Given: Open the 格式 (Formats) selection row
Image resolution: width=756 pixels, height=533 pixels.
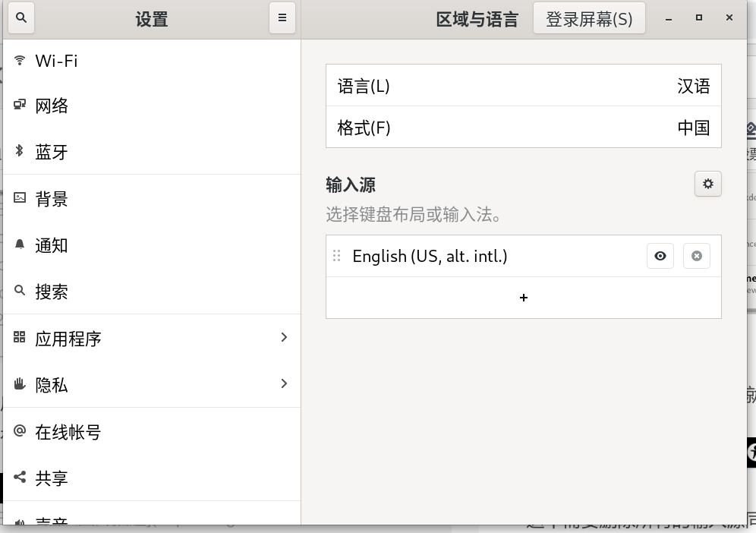Looking at the screenshot, I should pyautogui.click(x=524, y=128).
